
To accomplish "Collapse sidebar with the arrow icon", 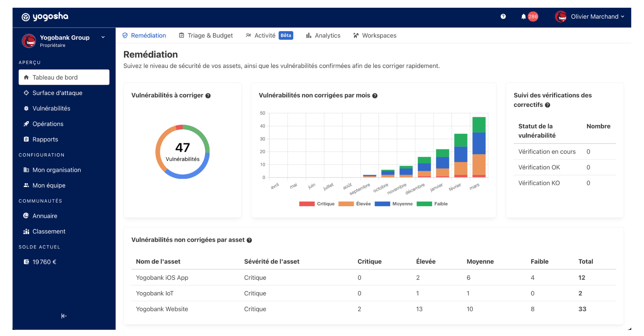I will [64, 316].
